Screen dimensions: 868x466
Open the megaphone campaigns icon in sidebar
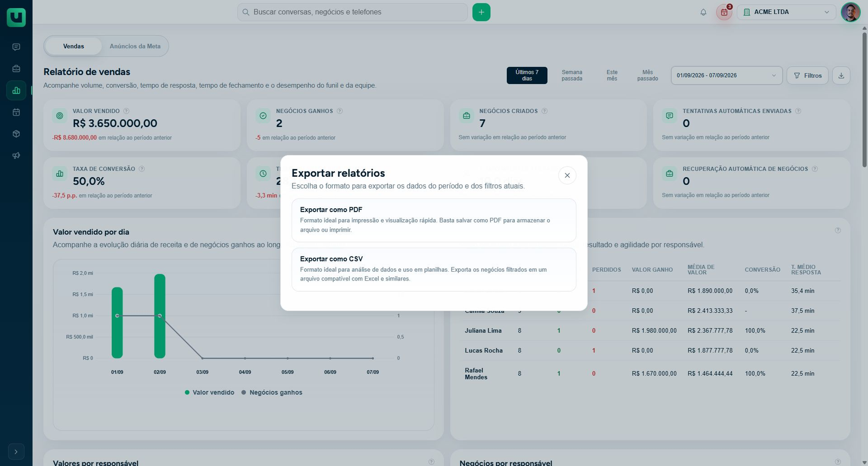[x=16, y=156]
